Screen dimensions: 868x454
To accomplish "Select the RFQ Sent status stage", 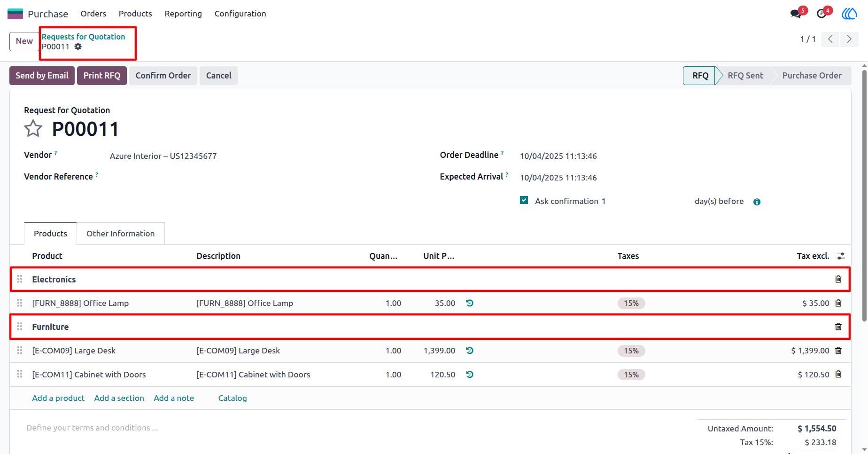I will pos(745,76).
